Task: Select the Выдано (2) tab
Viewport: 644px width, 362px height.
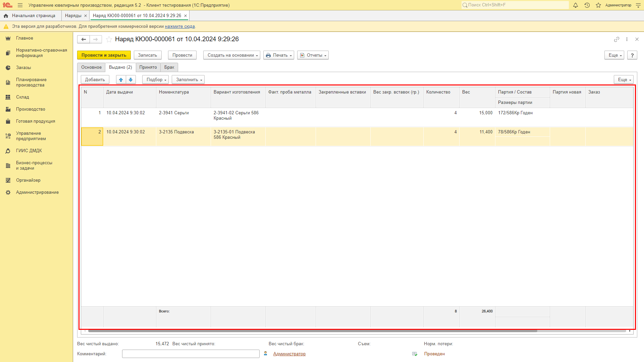Action: (x=120, y=67)
